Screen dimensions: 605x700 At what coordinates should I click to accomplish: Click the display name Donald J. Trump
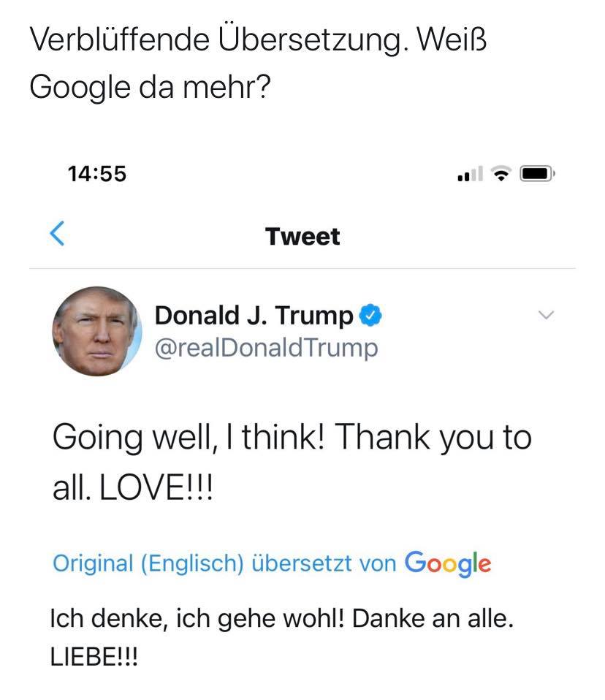click(254, 316)
